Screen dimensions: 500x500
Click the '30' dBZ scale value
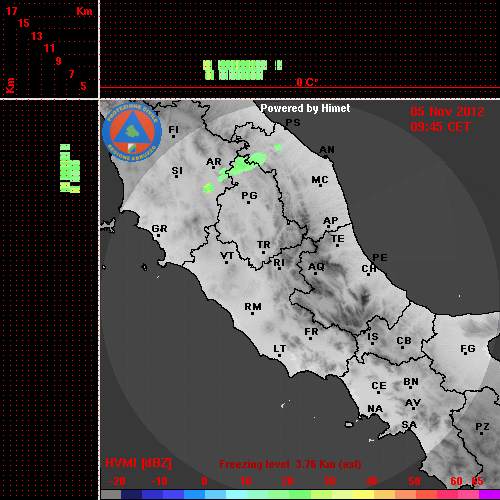point(330,481)
